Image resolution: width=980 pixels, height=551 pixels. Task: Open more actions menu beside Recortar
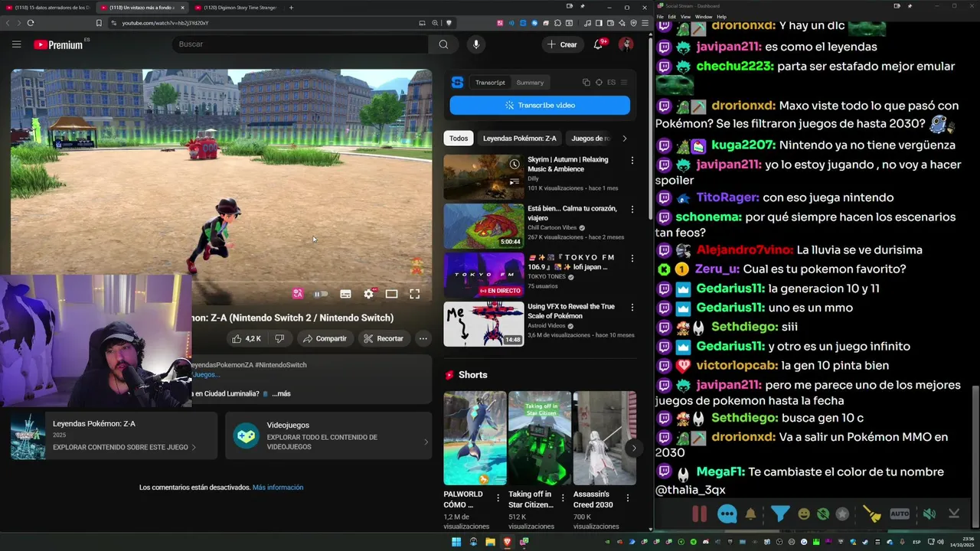pos(423,338)
